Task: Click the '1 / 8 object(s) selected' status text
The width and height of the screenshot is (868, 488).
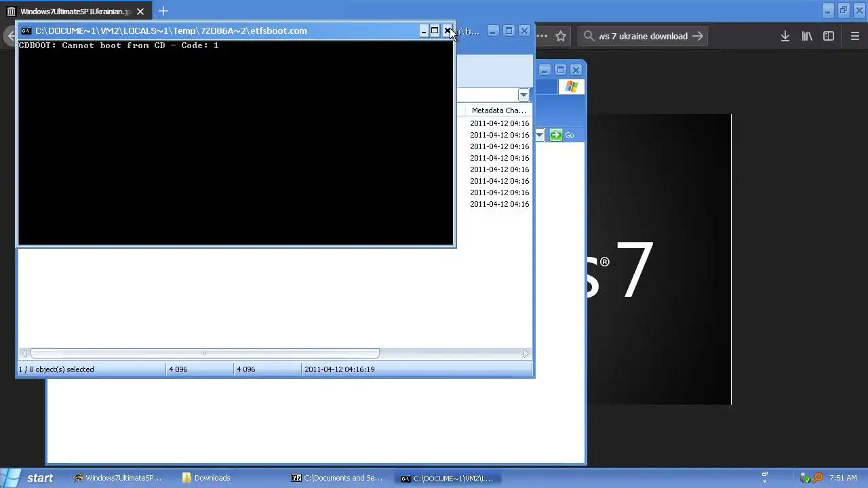Action: 56,369
